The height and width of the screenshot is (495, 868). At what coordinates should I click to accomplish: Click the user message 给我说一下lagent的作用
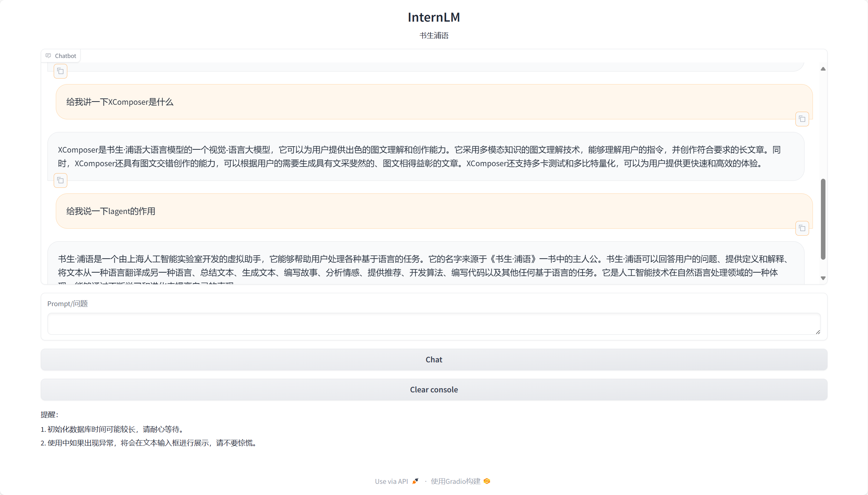pos(111,211)
